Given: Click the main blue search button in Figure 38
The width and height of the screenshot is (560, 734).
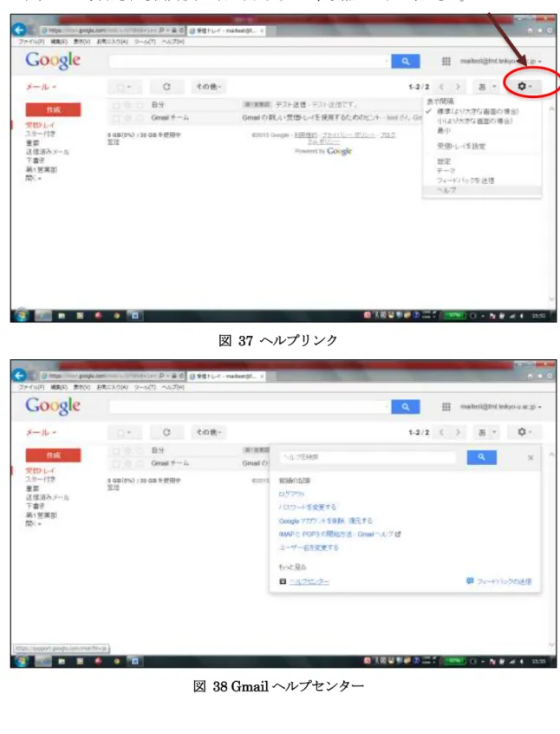Looking at the screenshot, I should point(405,407).
